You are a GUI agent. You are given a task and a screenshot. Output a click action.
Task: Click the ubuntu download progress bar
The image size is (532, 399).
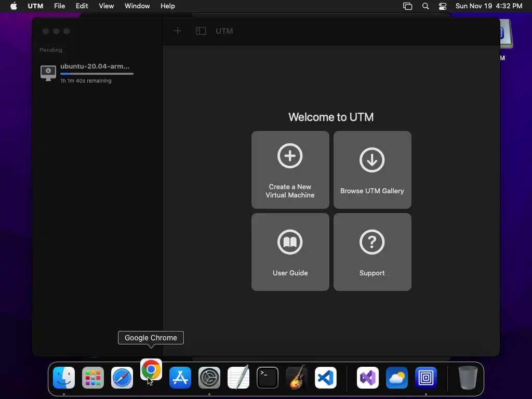[97, 74]
